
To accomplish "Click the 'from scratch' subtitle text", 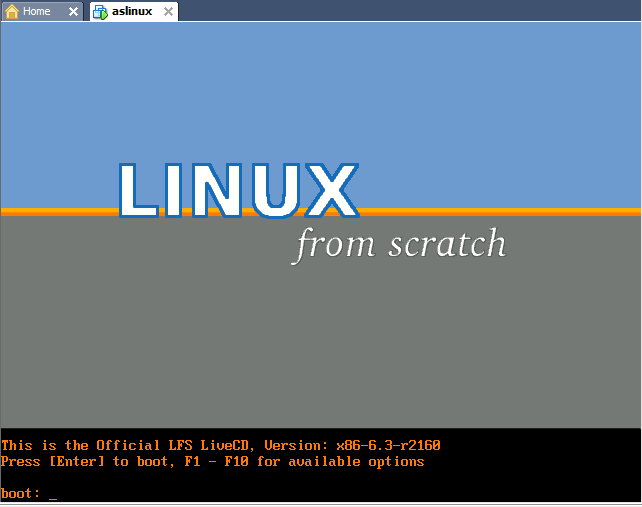I will click(x=399, y=245).
